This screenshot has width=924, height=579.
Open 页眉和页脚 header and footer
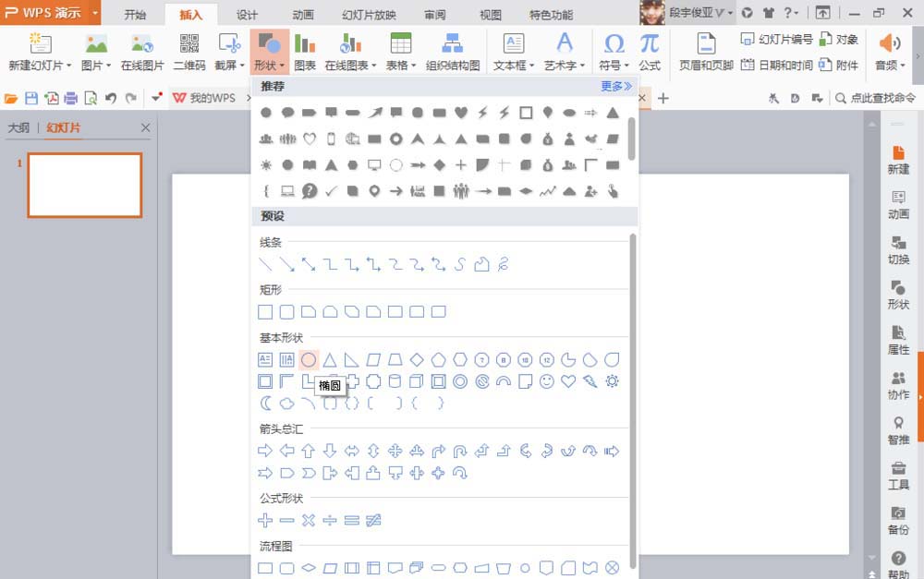[706, 52]
